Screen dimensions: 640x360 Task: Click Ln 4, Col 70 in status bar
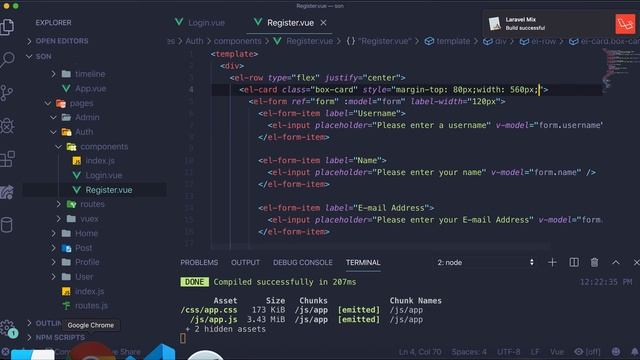(x=420, y=351)
